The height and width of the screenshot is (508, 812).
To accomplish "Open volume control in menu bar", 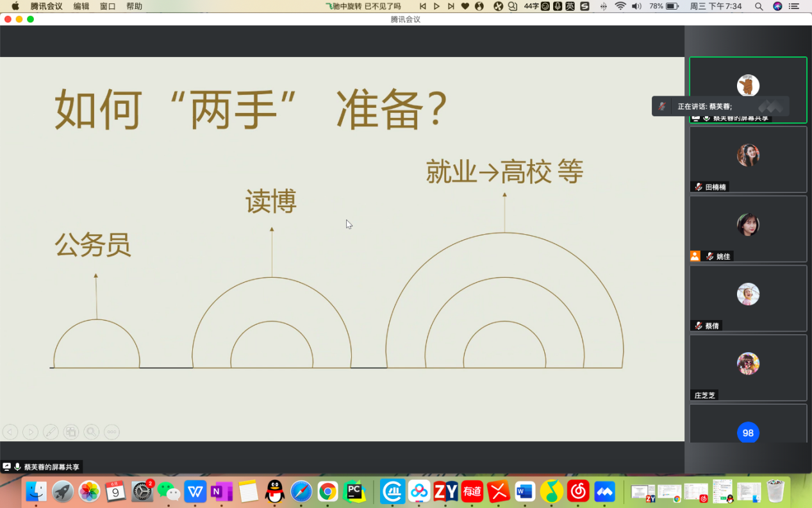I will point(636,6).
